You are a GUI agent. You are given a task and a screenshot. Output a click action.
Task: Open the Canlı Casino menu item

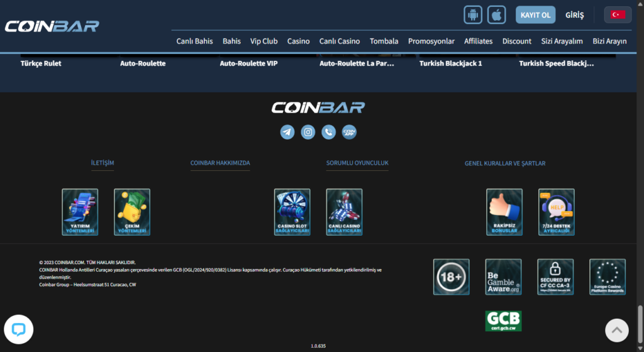click(x=340, y=41)
